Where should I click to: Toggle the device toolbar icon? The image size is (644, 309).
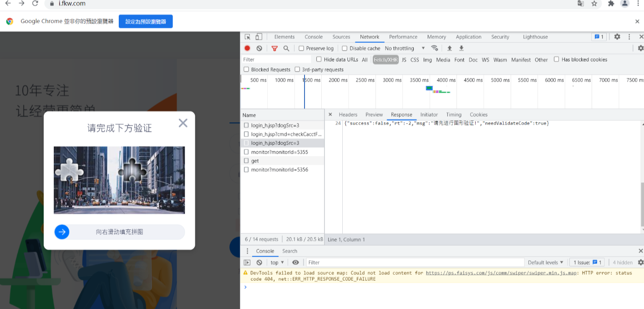click(x=259, y=37)
